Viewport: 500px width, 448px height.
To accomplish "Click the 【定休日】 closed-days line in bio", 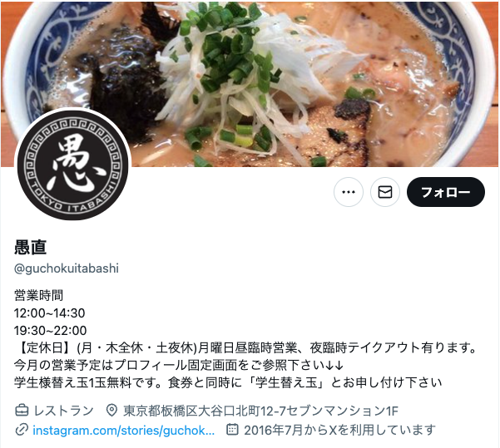I will tap(245, 347).
